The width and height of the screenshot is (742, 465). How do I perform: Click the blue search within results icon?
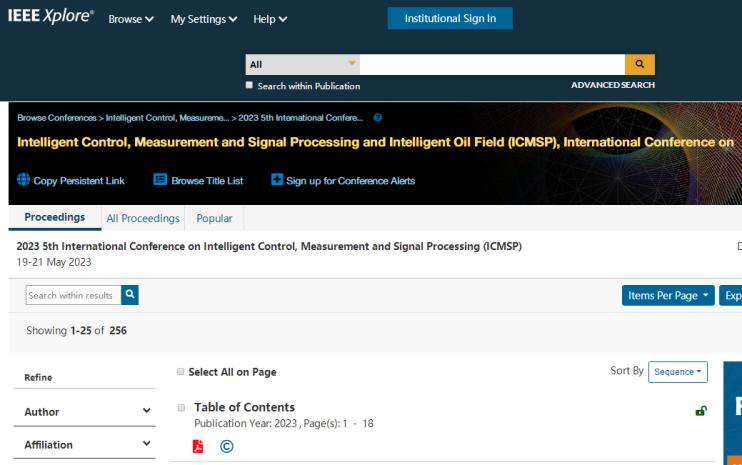pos(129,295)
